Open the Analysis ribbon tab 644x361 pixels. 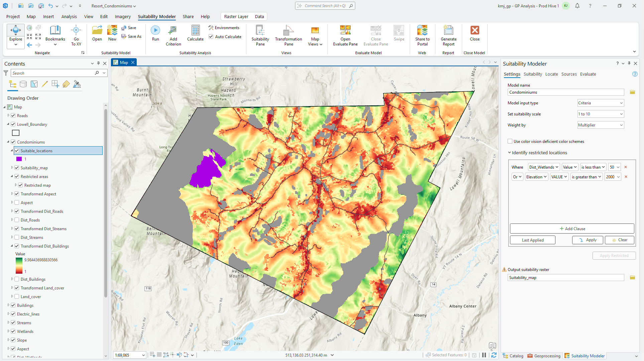pyautogui.click(x=69, y=16)
